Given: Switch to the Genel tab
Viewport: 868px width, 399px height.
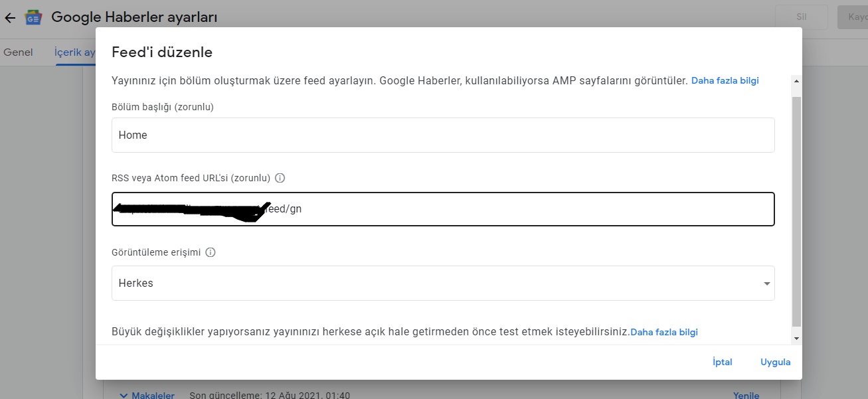Looking at the screenshot, I should [x=18, y=52].
